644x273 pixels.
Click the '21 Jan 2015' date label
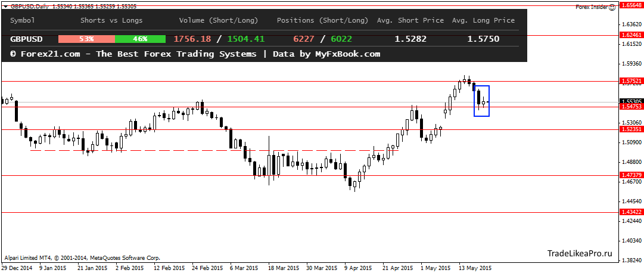[x=92, y=268]
